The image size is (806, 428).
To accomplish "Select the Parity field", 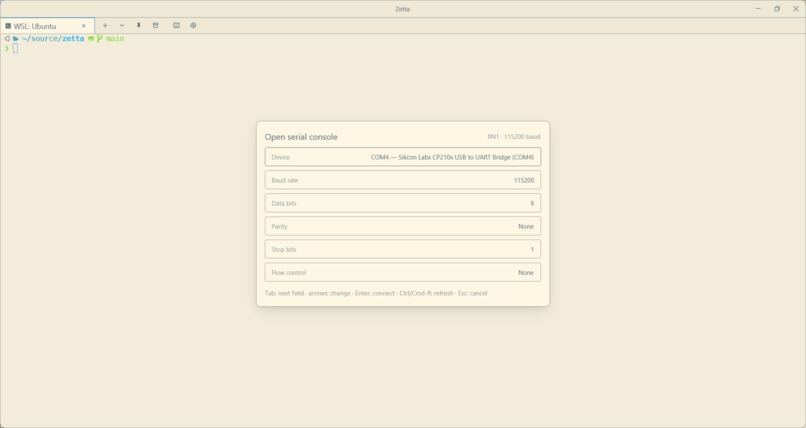I will click(x=402, y=227).
